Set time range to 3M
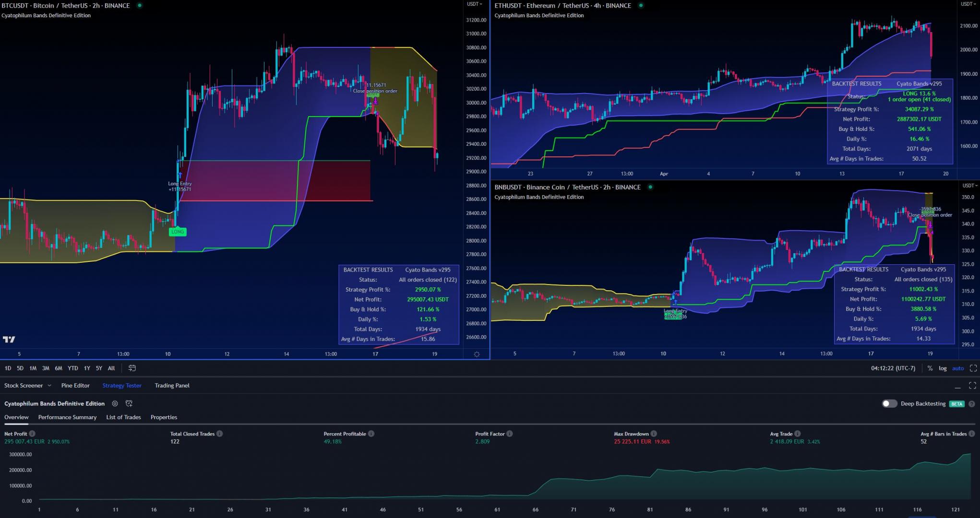 (46, 368)
